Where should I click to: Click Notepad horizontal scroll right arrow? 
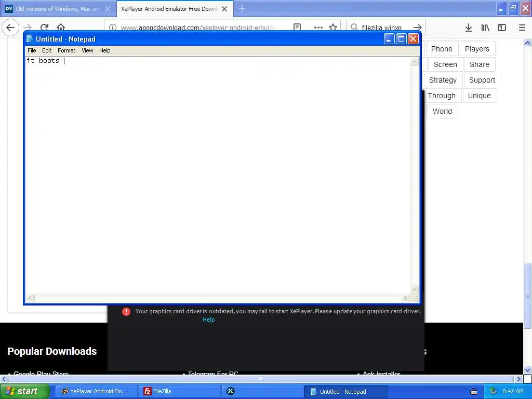405,298
